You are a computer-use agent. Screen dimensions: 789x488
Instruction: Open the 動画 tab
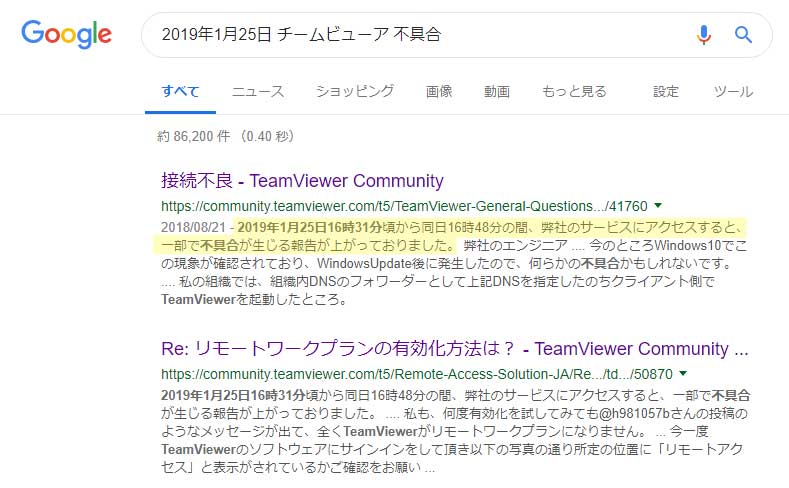(x=497, y=92)
